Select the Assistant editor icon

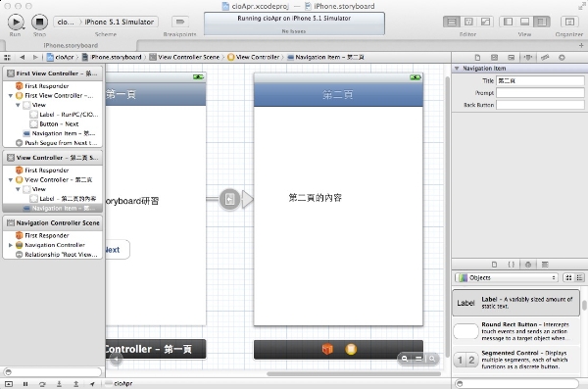click(468, 22)
